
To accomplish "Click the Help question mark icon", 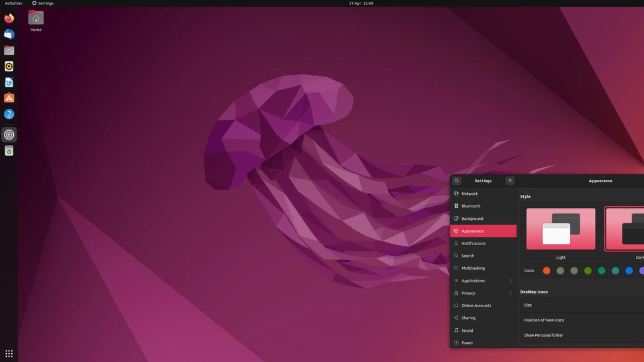I will click(x=8, y=114).
